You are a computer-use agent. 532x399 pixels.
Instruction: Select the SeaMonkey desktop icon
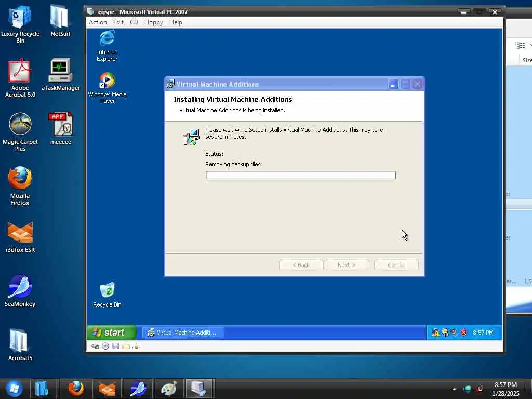point(20,291)
